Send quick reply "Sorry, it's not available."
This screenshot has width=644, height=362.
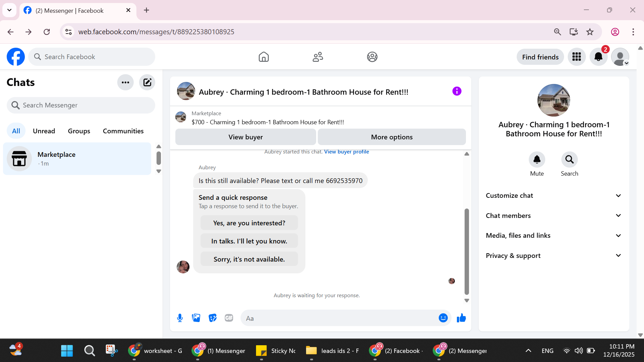249,259
